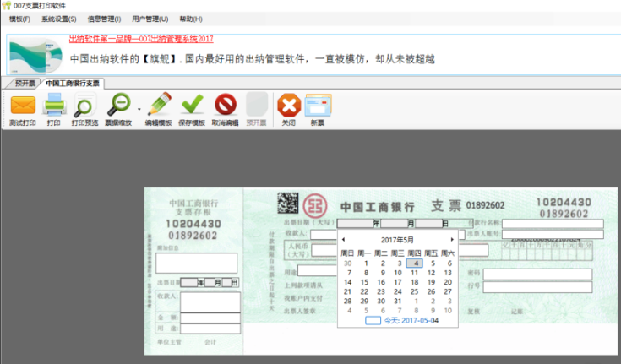The image size is (621, 364).
Task: Click the ICBC red logo on cheque
Action: (x=315, y=206)
